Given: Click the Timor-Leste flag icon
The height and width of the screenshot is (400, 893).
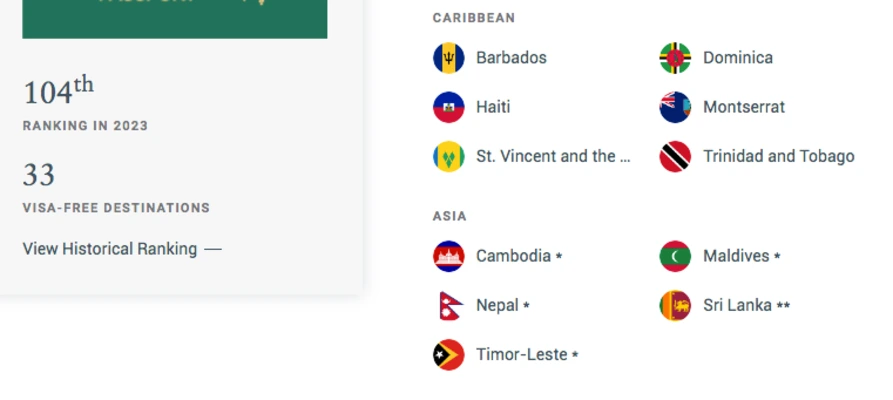Looking at the screenshot, I should [x=449, y=355].
